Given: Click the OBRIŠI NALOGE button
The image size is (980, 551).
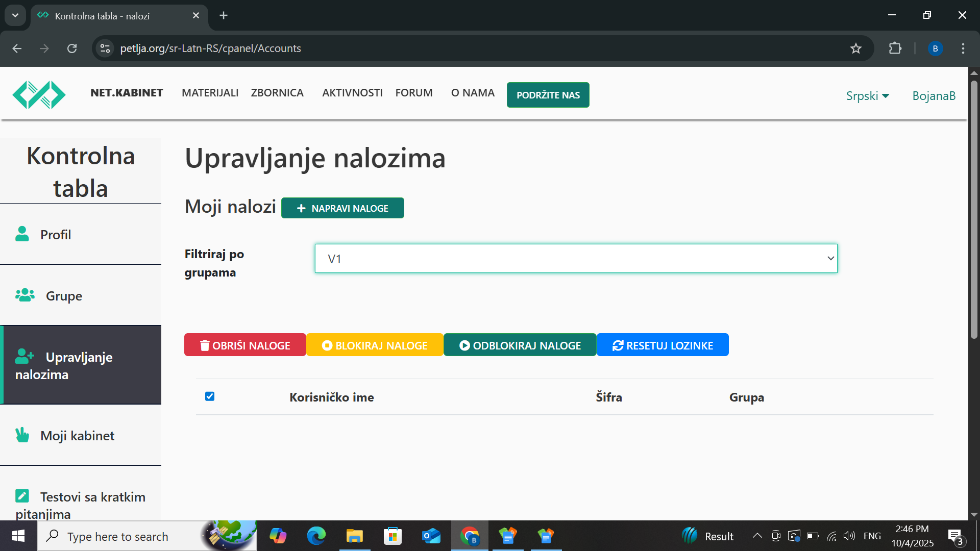Looking at the screenshot, I should click(x=245, y=345).
